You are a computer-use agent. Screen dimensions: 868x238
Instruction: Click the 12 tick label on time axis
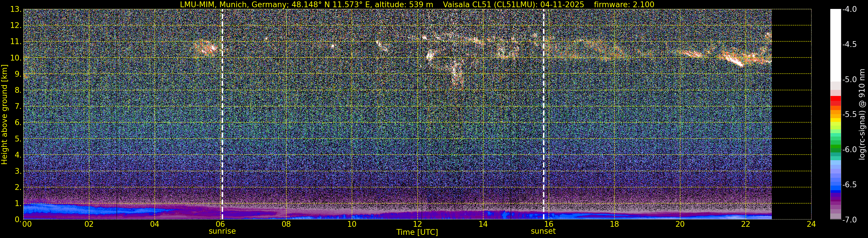[417, 224]
